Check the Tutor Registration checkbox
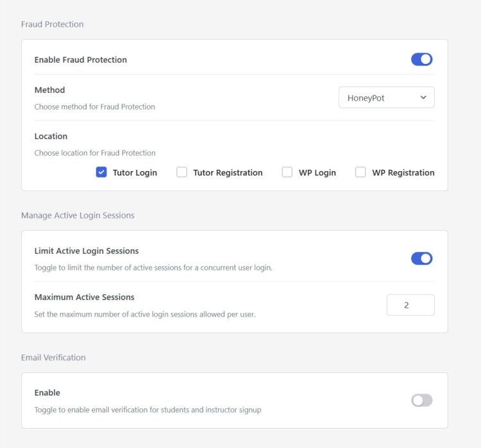Image resolution: width=481 pixels, height=448 pixels. 182,172
